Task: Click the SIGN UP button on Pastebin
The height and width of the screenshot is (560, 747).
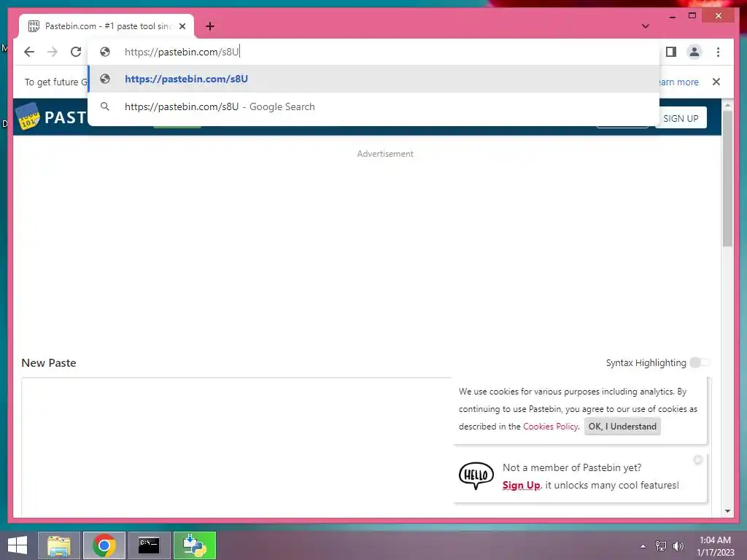Action: [681, 118]
